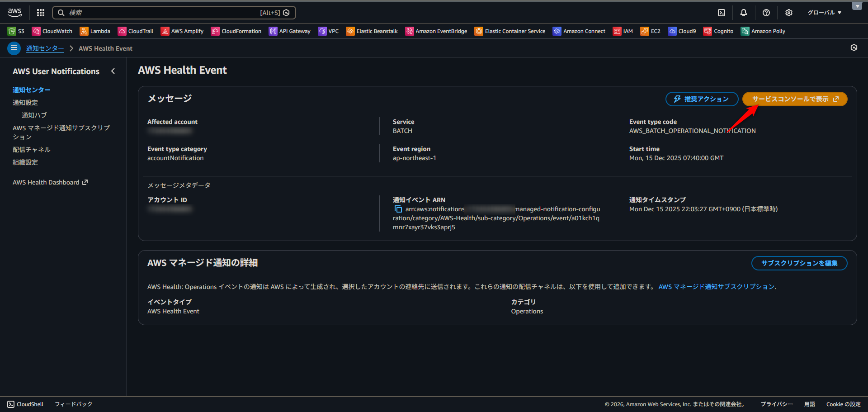
Task: Select 配信チャネル in the side navigation
Action: coord(32,150)
